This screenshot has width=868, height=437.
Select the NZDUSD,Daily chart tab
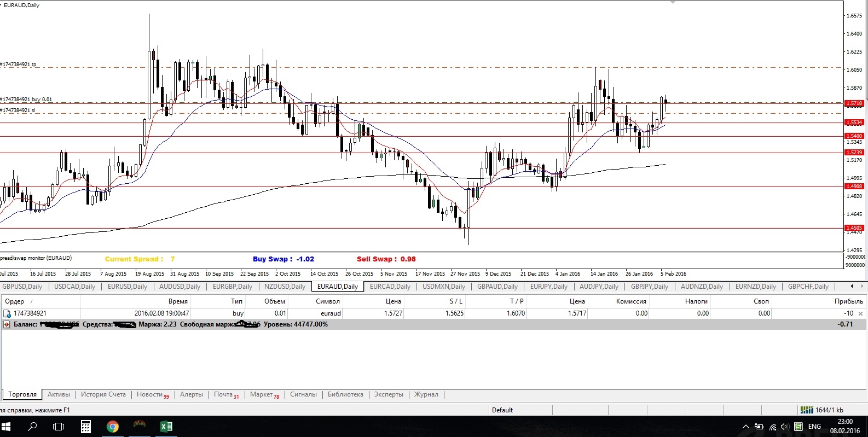coord(285,287)
